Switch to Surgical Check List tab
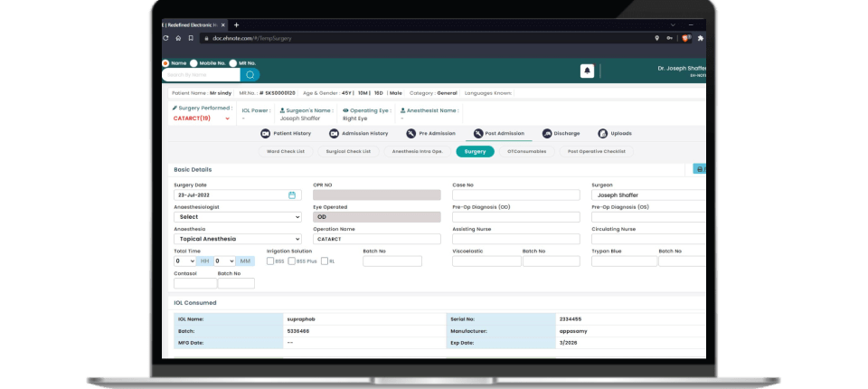The height and width of the screenshot is (389, 868). [348, 151]
